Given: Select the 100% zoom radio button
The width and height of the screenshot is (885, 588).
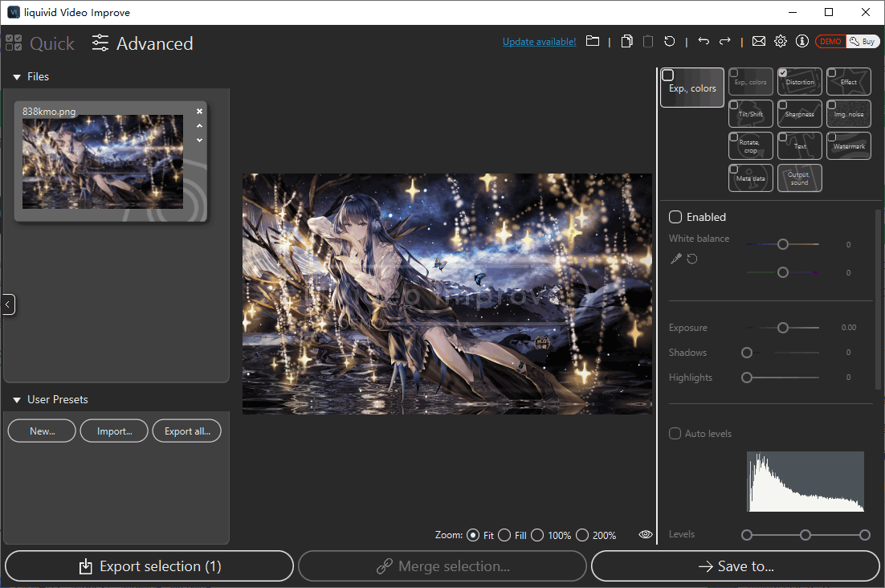Looking at the screenshot, I should 537,535.
